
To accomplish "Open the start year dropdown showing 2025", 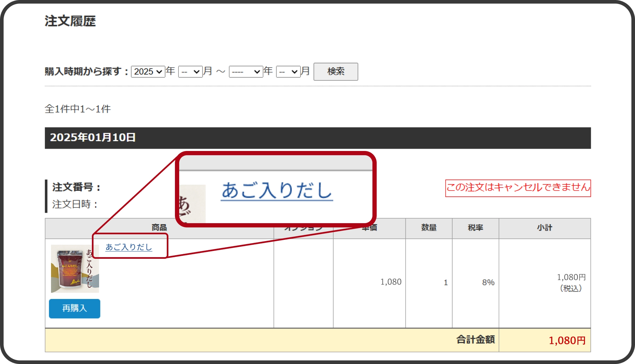I will pos(148,72).
